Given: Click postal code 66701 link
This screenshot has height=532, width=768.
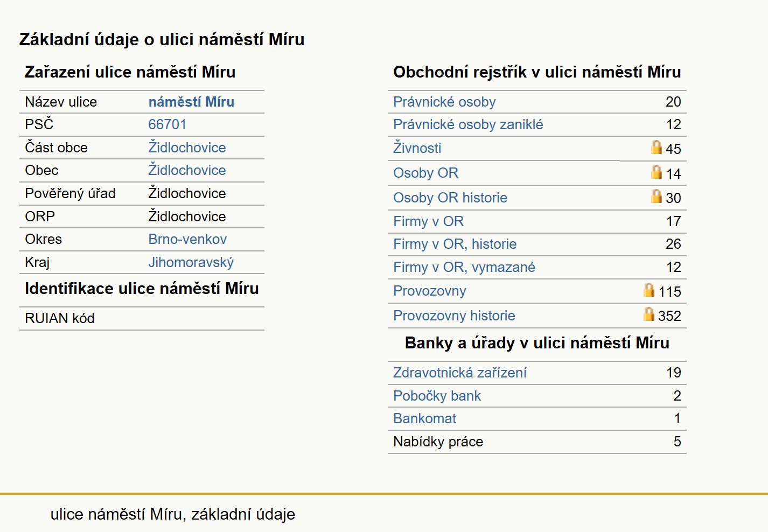Looking at the screenshot, I should [x=167, y=124].
